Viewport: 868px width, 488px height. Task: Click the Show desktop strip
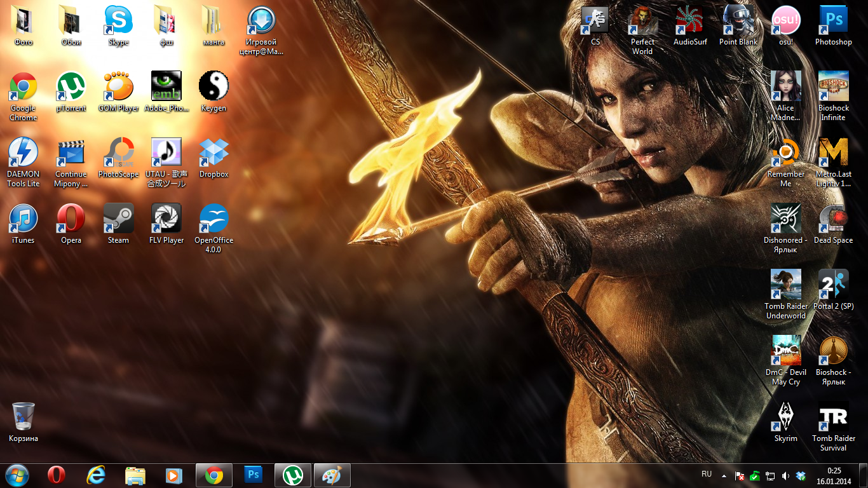863,475
